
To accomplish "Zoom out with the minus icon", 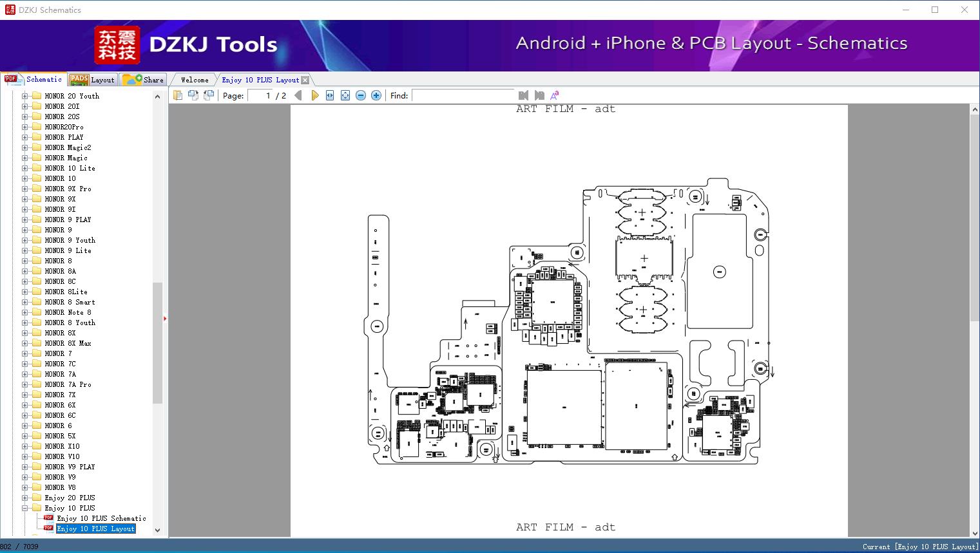I will (361, 95).
